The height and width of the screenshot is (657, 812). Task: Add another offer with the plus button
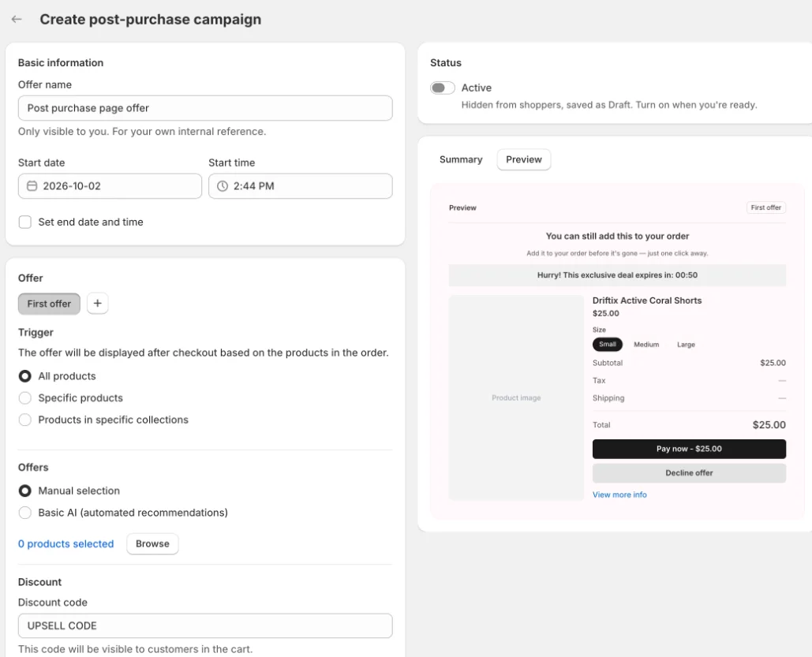tap(97, 304)
